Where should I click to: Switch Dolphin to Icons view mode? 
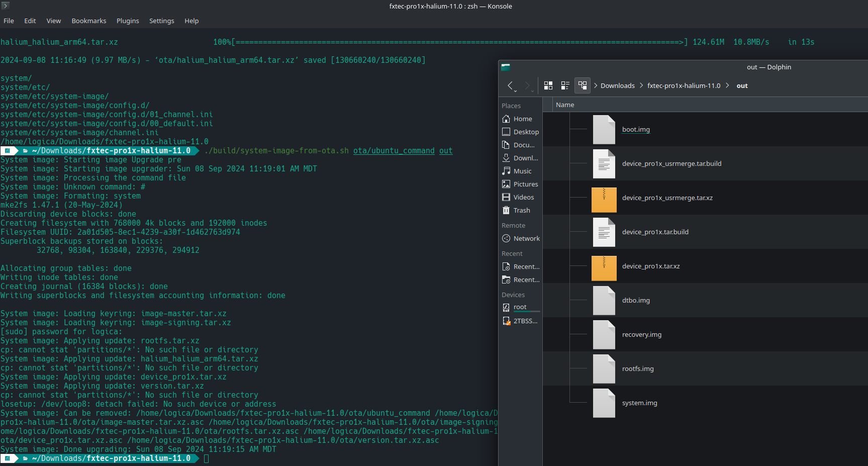click(548, 85)
